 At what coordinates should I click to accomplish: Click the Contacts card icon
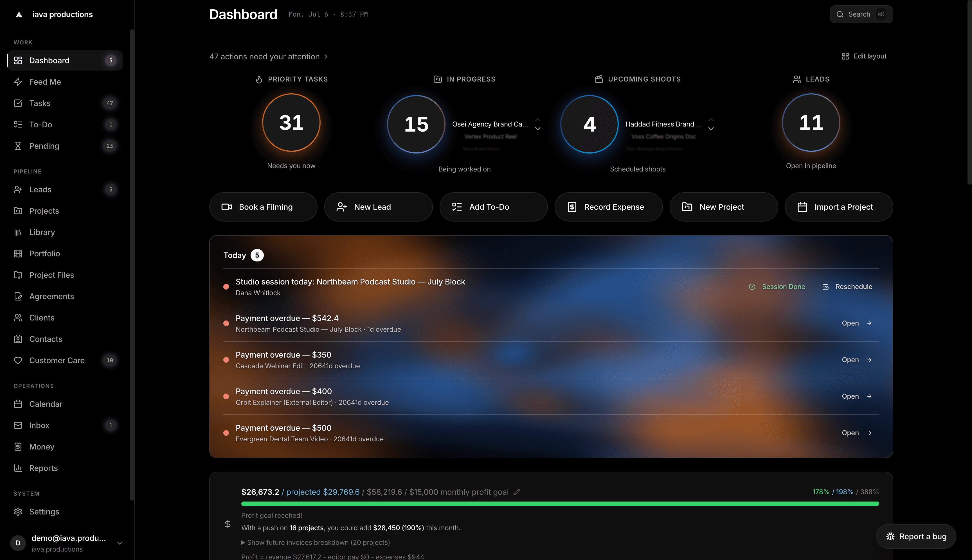pos(18,339)
